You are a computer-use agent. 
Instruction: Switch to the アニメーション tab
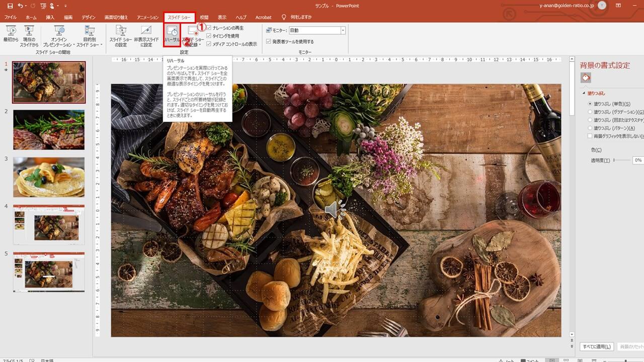click(147, 17)
